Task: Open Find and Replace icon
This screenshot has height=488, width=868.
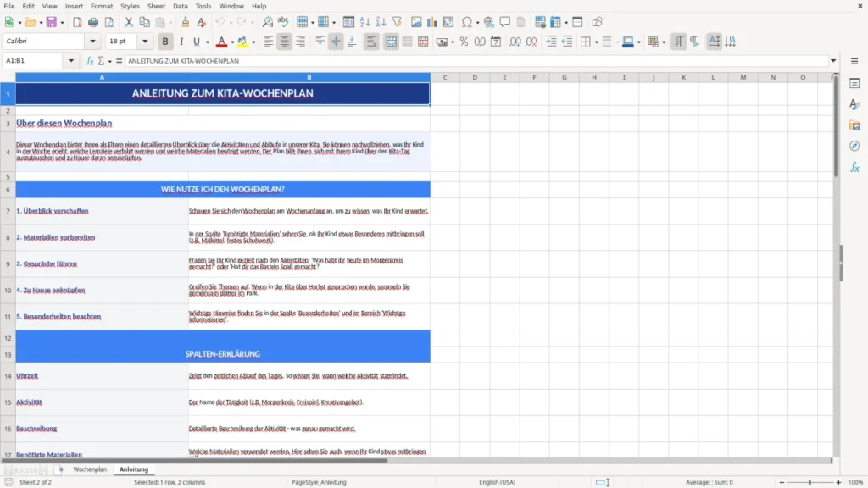Action: (x=267, y=22)
